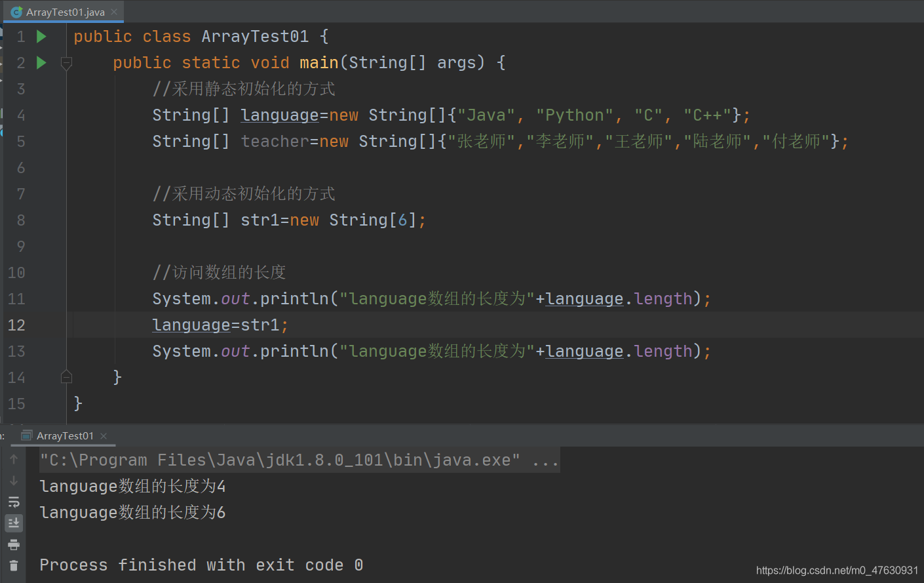The height and width of the screenshot is (583, 924).
Task: Click 'String[] args' parameter on line 2
Action: tap(412, 63)
